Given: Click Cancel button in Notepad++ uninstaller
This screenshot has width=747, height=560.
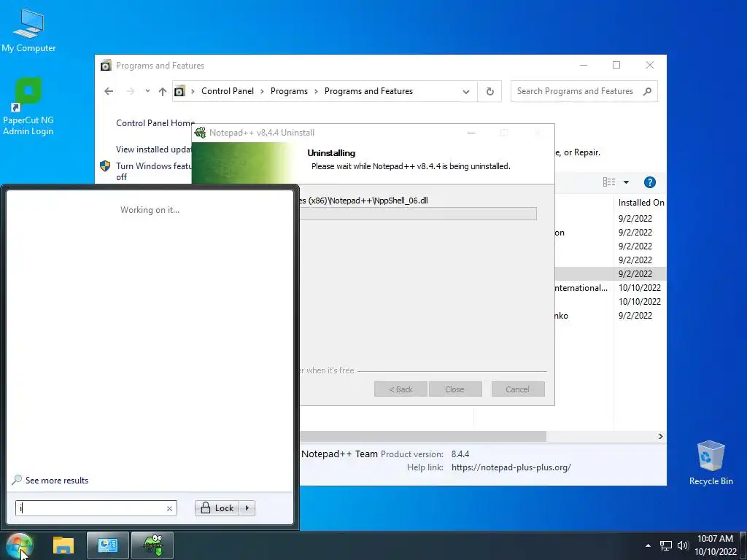Looking at the screenshot, I should [517, 389].
